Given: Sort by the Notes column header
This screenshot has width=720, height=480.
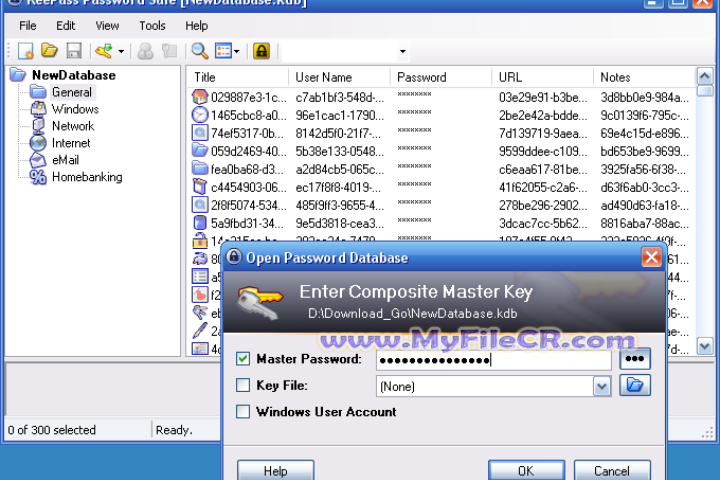Looking at the screenshot, I should click(644, 77).
